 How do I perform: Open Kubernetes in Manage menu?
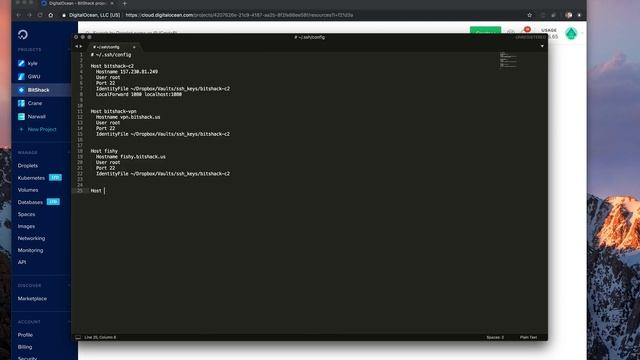[31, 178]
